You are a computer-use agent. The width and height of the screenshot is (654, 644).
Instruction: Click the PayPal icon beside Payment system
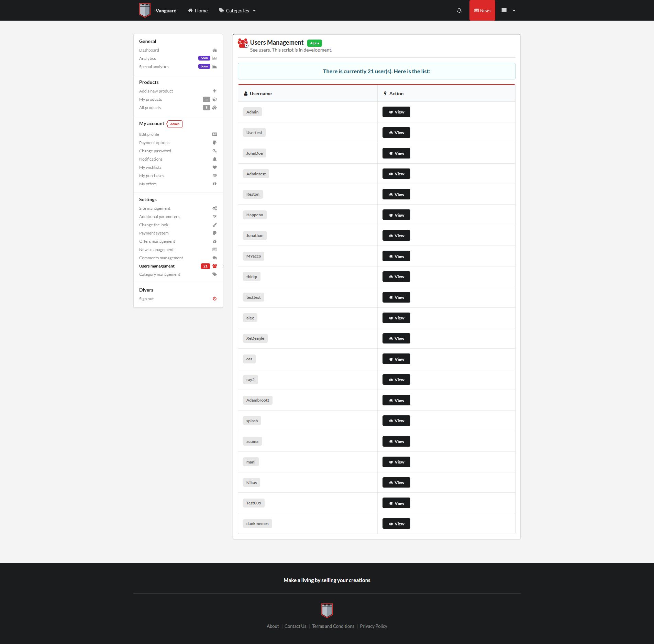tap(214, 233)
